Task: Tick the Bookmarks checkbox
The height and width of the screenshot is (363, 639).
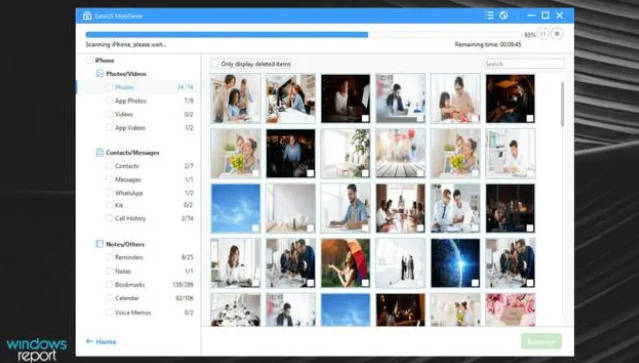Action: [x=109, y=284]
